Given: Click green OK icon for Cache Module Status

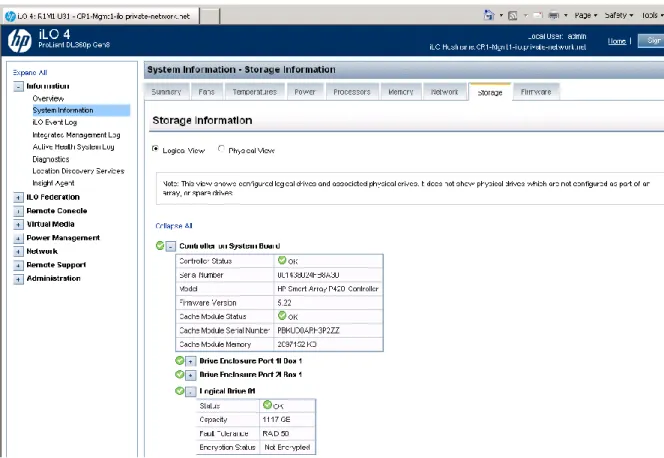Looking at the screenshot, I should click(282, 316).
